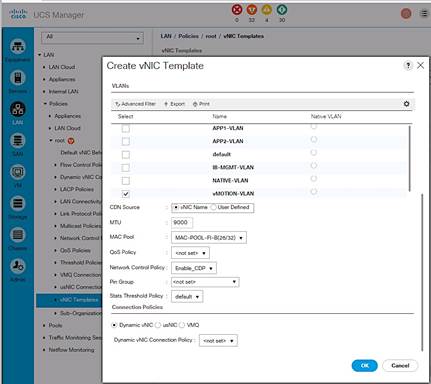431x384 pixels.
Task: Click the MTU input field
Action: click(182, 223)
